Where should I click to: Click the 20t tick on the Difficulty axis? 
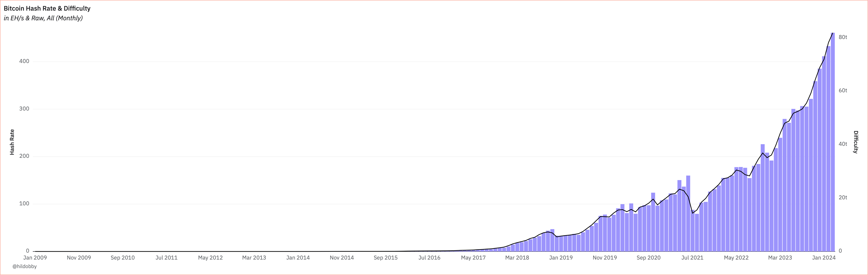[843, 197]
